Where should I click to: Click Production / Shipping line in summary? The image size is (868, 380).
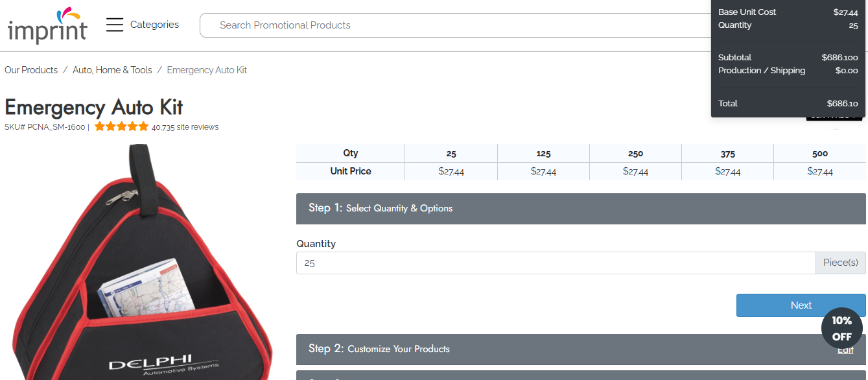[x=788, y=71]
